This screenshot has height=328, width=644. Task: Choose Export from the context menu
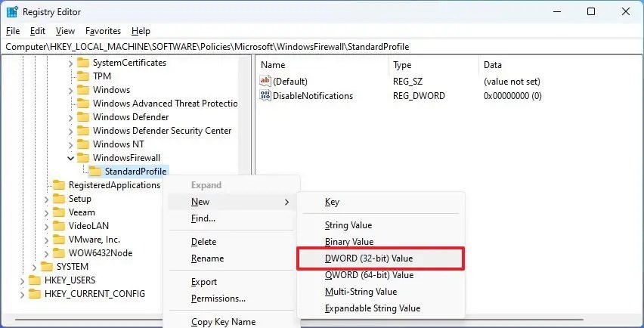(232, 282)
